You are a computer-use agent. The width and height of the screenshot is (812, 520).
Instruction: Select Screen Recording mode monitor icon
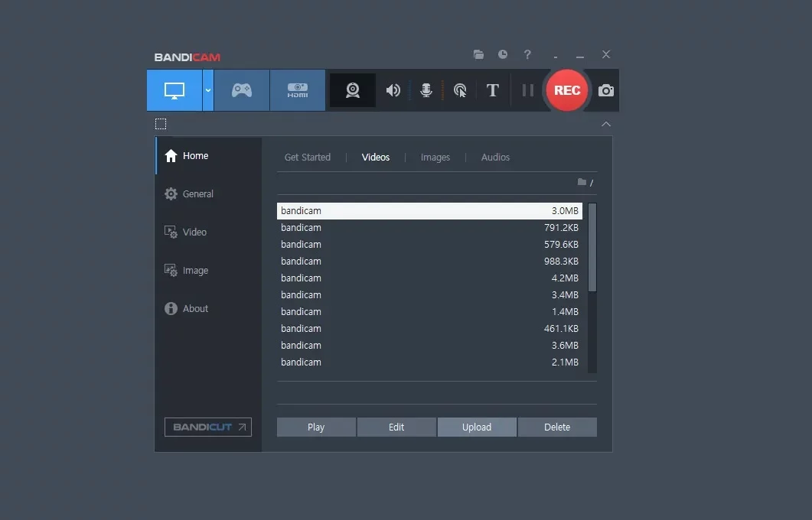174,90
